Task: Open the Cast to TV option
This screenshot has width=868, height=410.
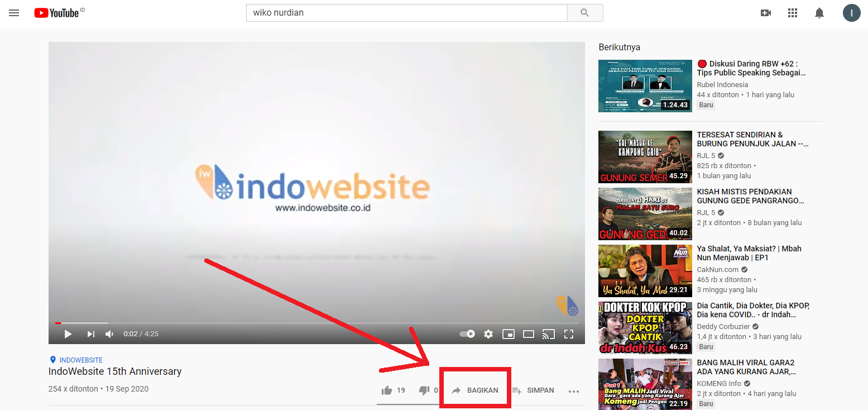Action: (548, 333)
